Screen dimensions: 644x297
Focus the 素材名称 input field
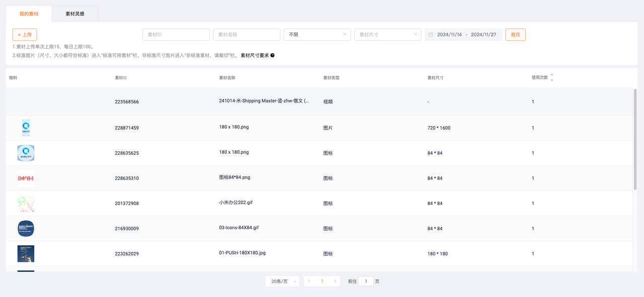tap(247, 35)
